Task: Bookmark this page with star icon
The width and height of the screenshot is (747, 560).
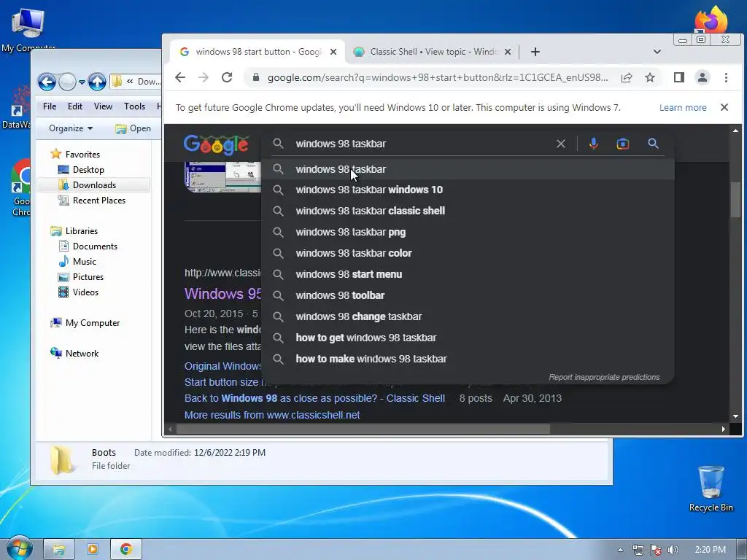Action: (650, 77)
